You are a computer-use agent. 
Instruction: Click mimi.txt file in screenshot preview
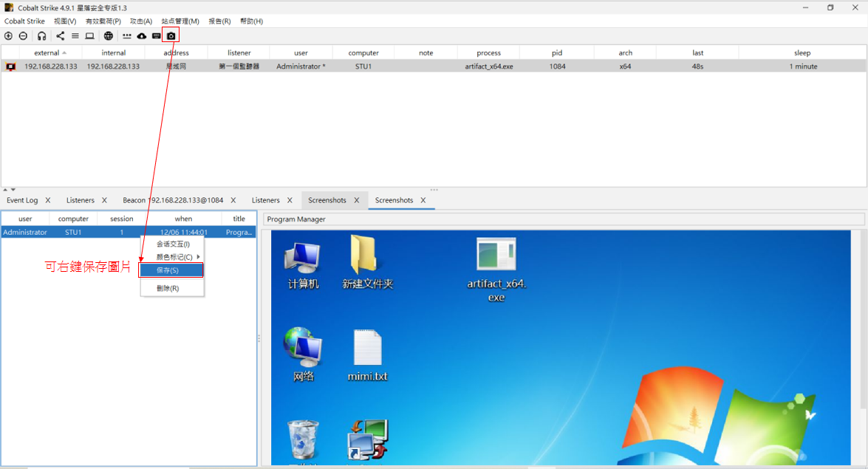[x=367, y=355]
